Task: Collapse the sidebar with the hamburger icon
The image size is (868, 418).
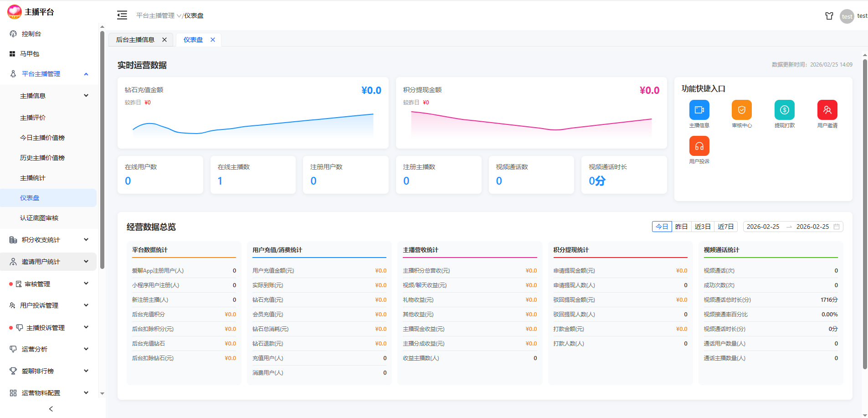Action: click(x=122, y=15)
